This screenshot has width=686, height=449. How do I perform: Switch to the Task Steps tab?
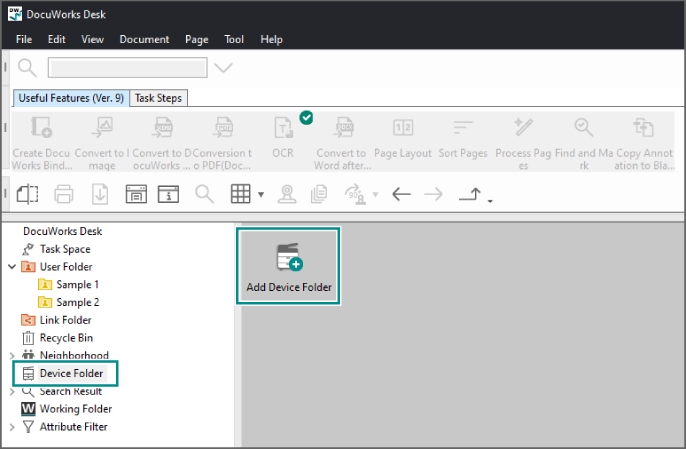click(x=159, y=98)
